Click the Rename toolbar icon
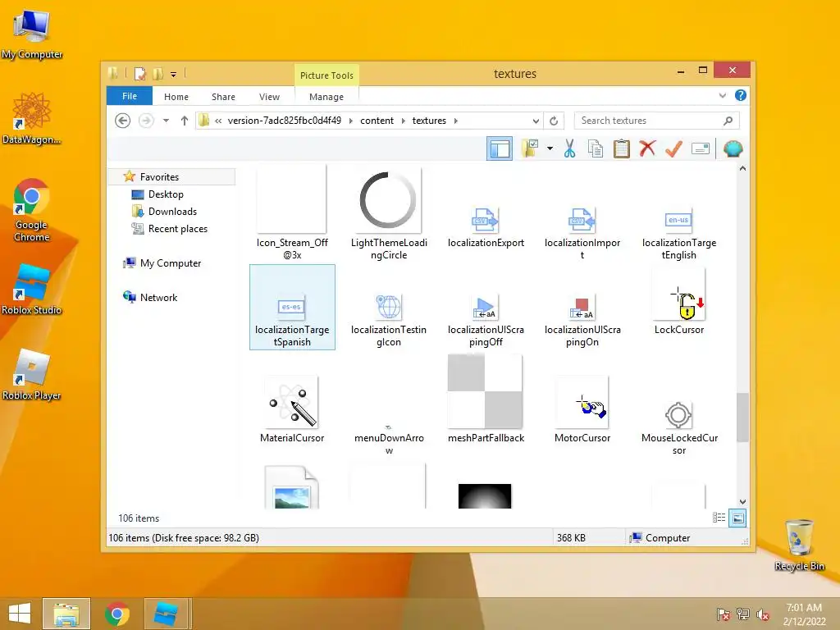 [x=701, y=148]
